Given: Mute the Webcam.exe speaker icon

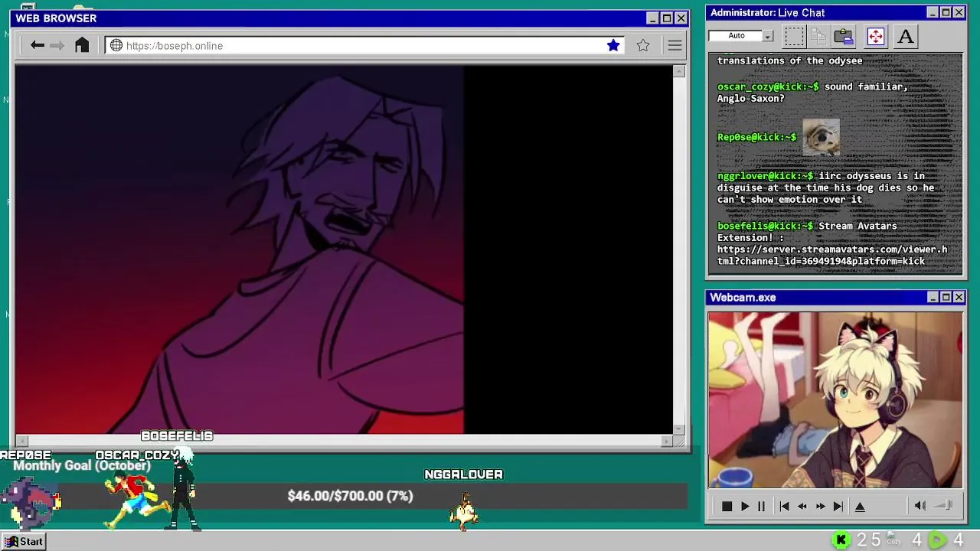Looking at the screenshot, I should (920, 505).
